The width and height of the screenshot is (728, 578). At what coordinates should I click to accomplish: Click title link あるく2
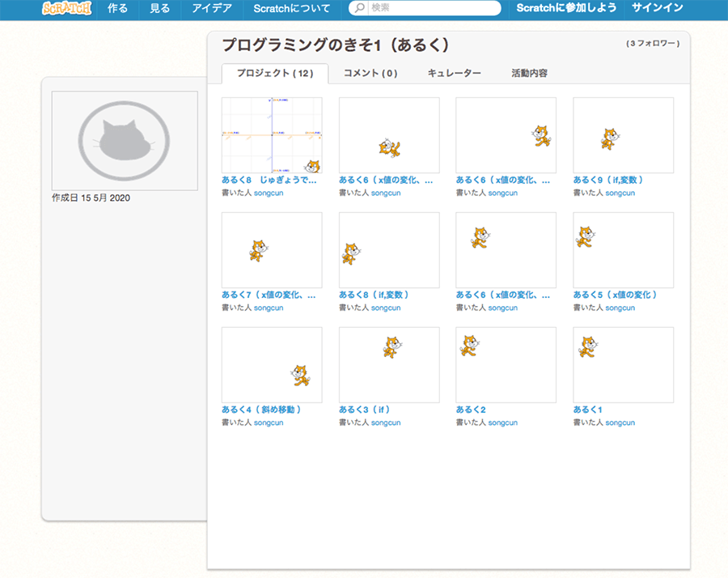(471, 410)
